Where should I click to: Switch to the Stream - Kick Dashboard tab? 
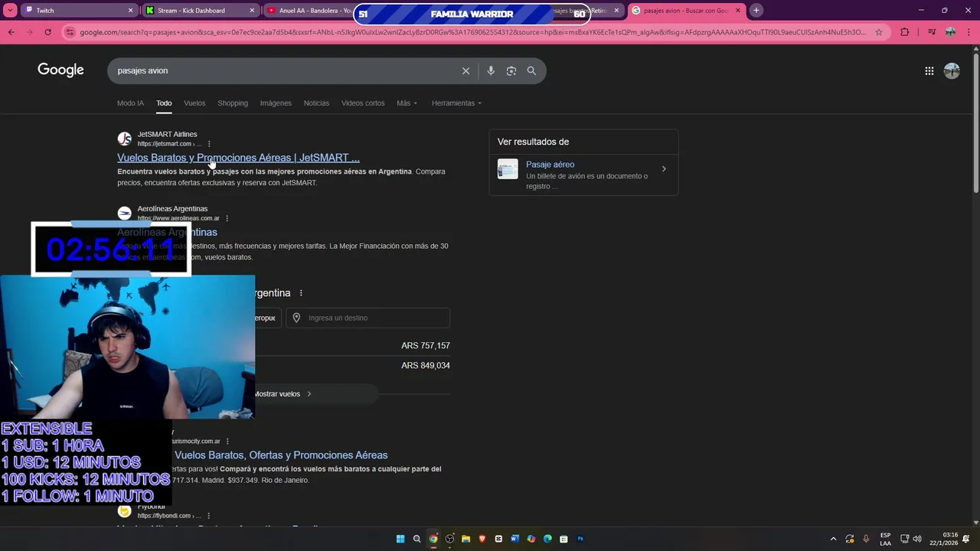point(199,11)
